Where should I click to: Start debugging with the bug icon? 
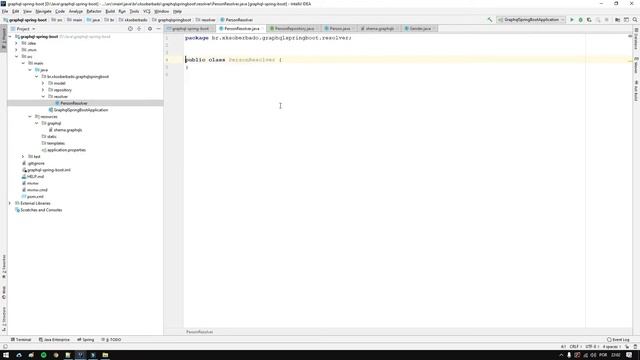(x=580, y=20)
